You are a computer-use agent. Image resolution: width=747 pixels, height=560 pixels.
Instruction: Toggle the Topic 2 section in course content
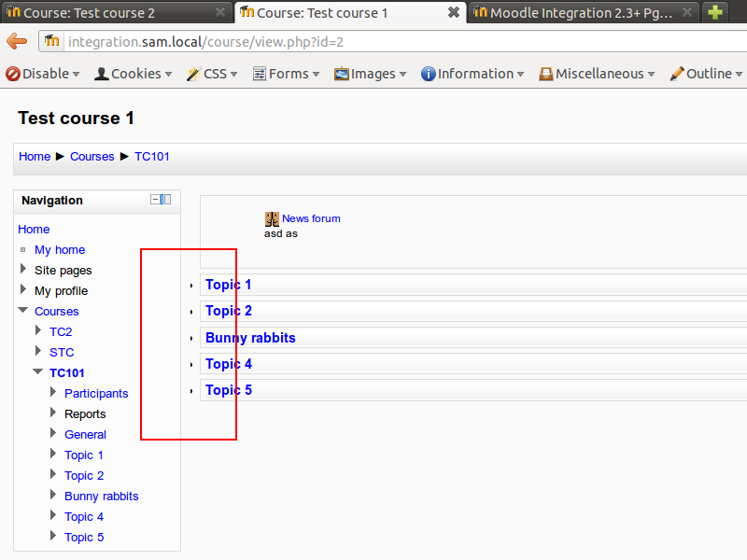pyautogui.click(x=191, y=312)
